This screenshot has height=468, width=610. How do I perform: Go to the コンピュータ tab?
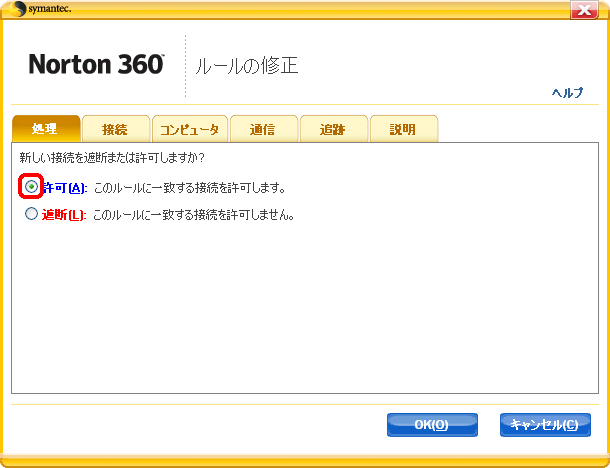[x=190, y=129]
